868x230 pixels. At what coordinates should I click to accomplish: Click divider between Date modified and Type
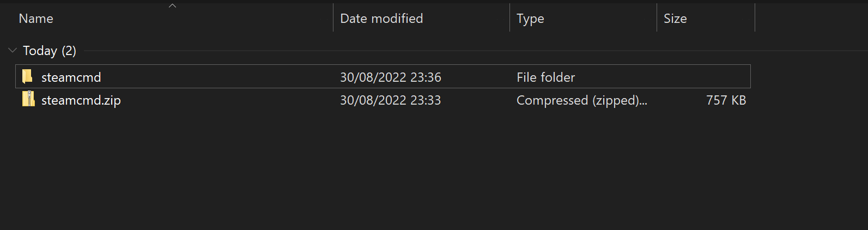pyautogui.click(x=509, y=17)
